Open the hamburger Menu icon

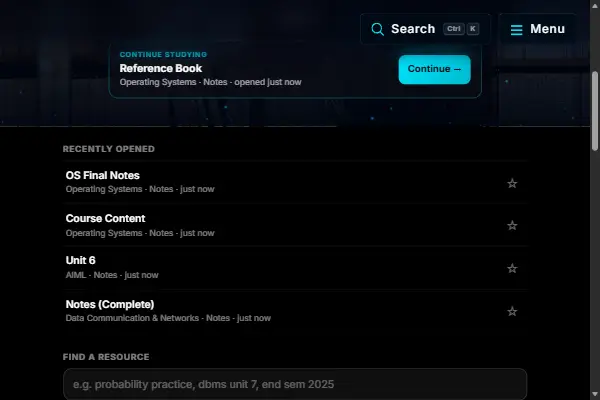pos(516,29)
